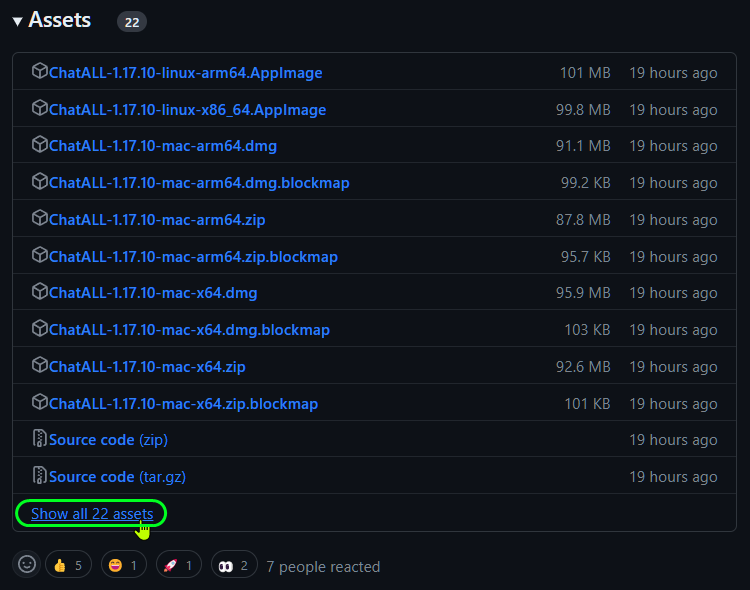Click the 91.1 MB file size
The width and height of the screenshot is (750, 590).
(583, 146)
